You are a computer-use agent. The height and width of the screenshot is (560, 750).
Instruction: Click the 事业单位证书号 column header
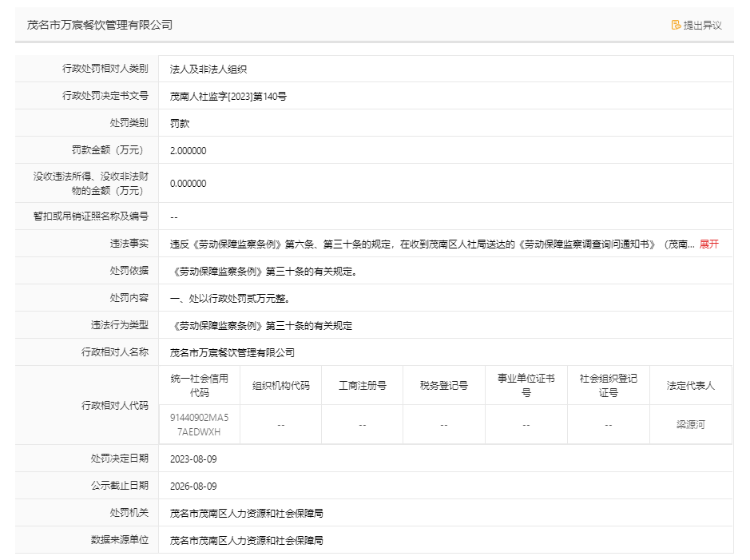(x=526, y=386)
